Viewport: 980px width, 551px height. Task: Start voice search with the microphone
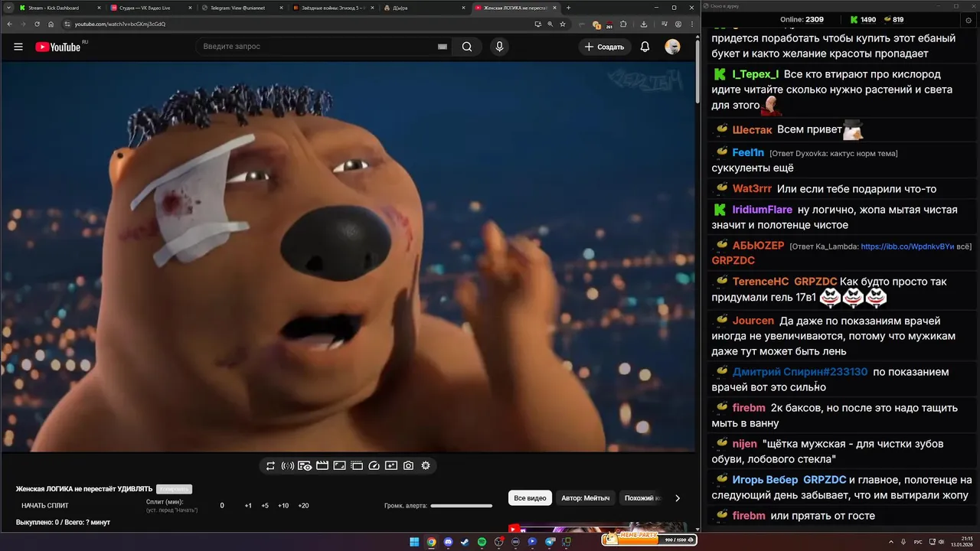tap(499, 47)
